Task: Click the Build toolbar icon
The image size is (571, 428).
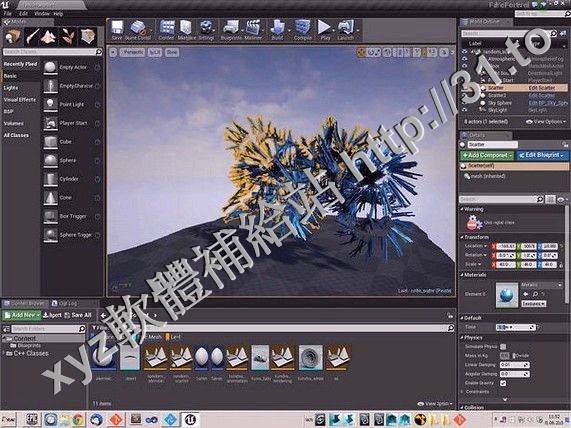Action: 277,28
